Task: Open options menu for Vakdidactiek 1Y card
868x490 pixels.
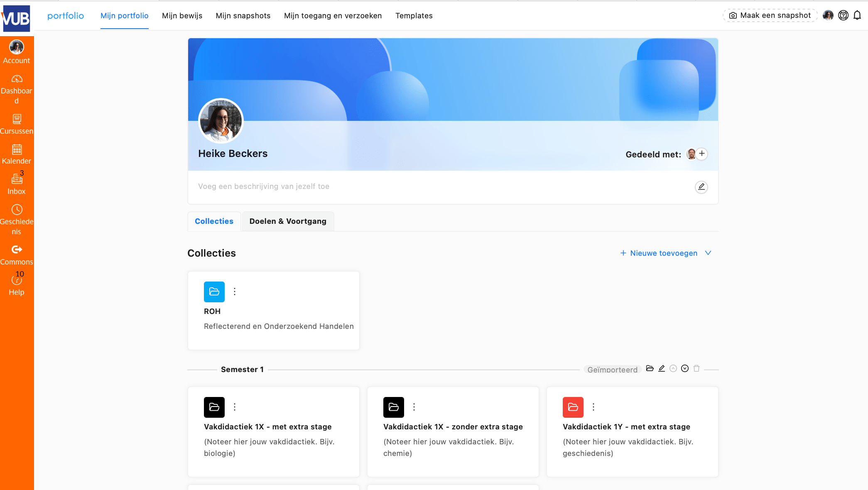Action: click(x=593, y=407)
